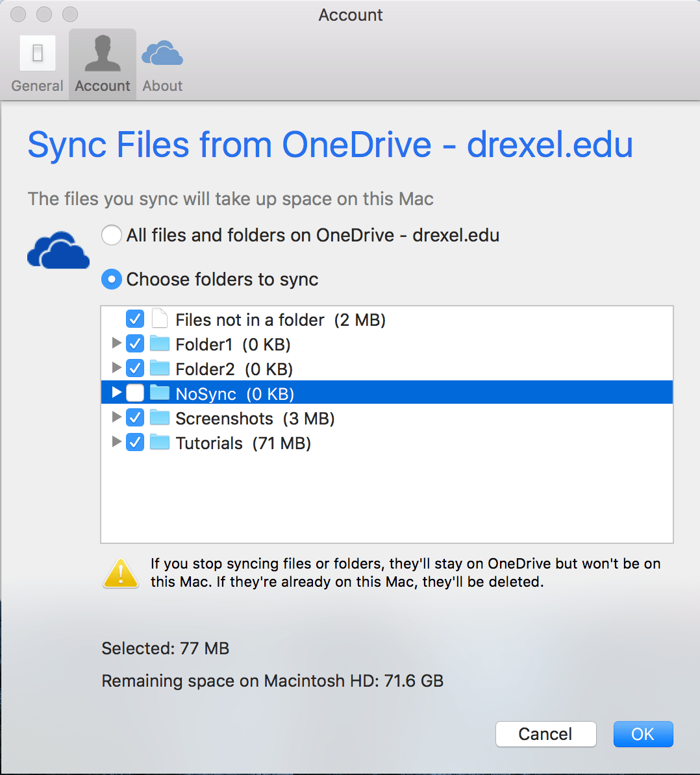The width and height of the screenshot is (700, 775).
Task: Click the OK button
Action: [x=643, y=734]
